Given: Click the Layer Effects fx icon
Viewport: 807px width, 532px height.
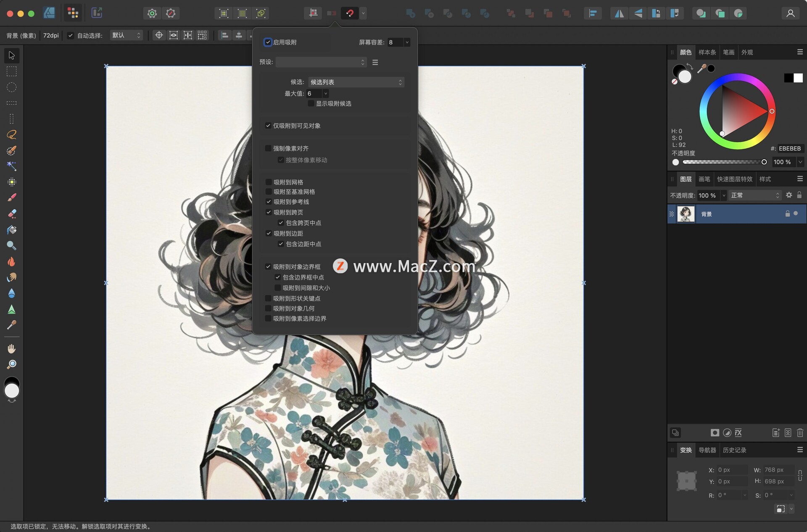Looking at the screenshot, I should point(738,432).
